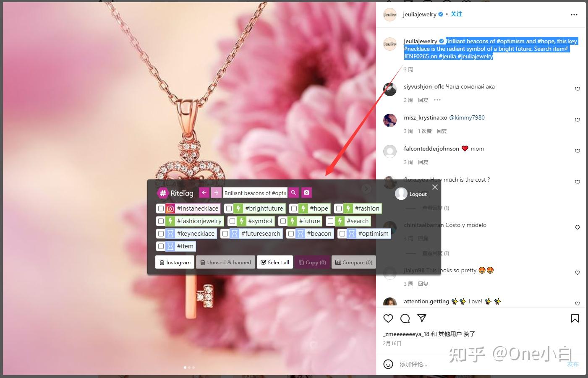Open the three-dot options menu for the post
The width and height of the screenshot is (588, 378).
point(574,14)
